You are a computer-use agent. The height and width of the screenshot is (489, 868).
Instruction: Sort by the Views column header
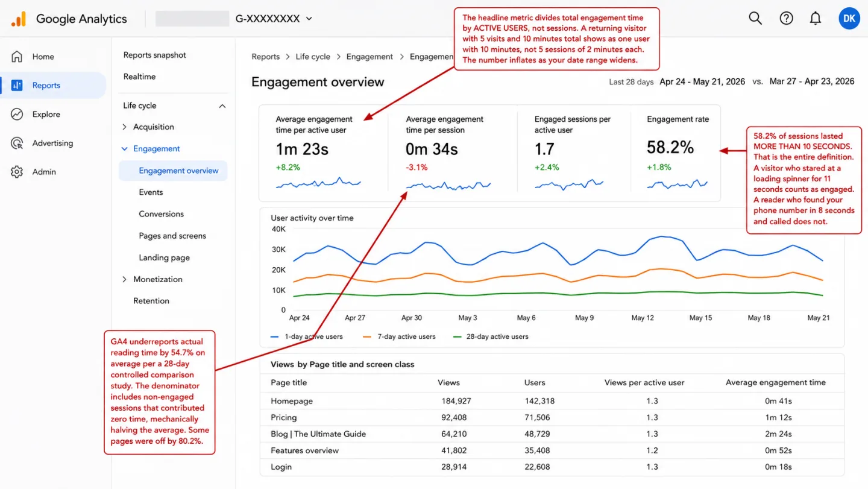click(x=448, y=382)
